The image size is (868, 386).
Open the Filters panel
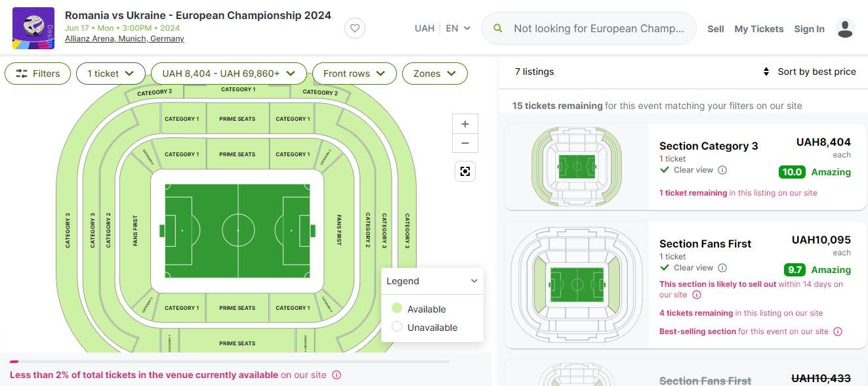coord(37,74)
